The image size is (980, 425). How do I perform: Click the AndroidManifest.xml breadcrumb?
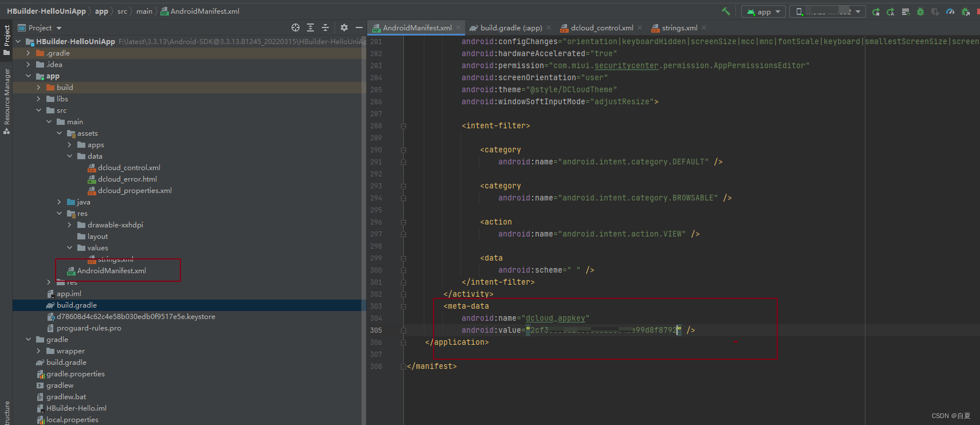point(200,11)
